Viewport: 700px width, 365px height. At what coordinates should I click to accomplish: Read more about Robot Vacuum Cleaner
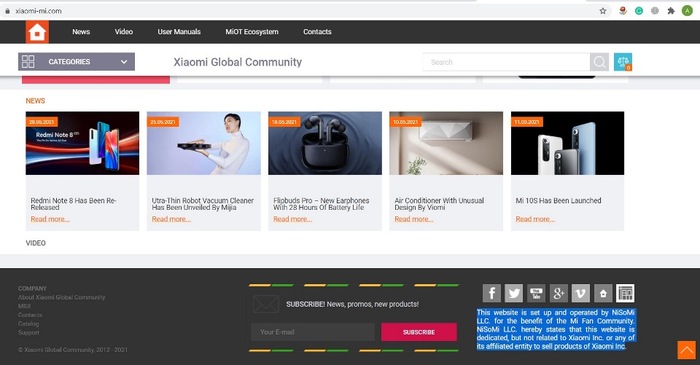[171, 219]
